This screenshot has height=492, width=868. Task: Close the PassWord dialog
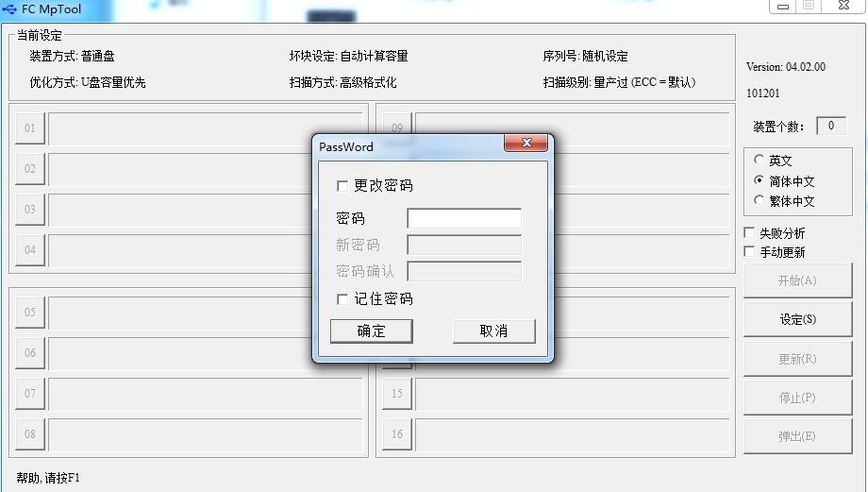526,143
